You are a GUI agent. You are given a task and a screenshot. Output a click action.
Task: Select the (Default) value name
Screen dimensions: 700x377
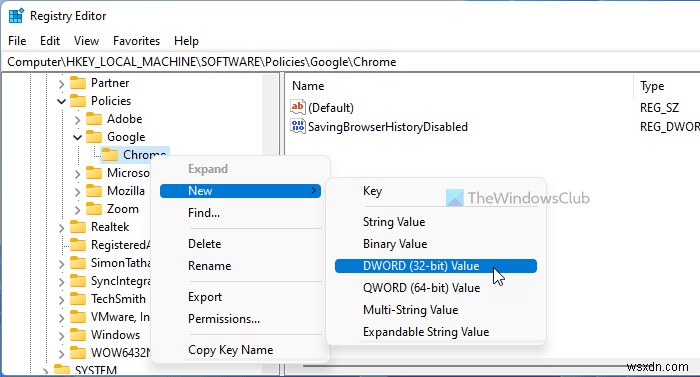coord(331,108)
